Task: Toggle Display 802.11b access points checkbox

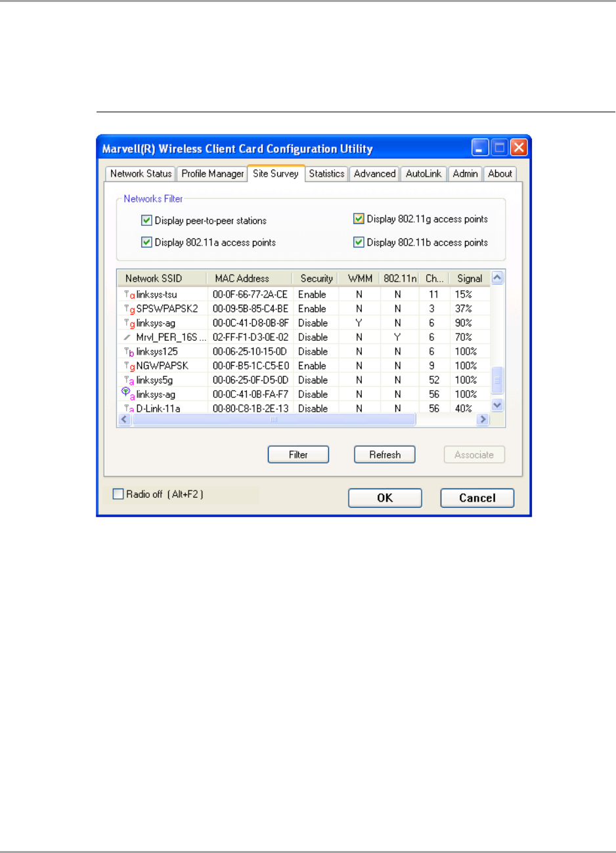Action: (359, 242)
